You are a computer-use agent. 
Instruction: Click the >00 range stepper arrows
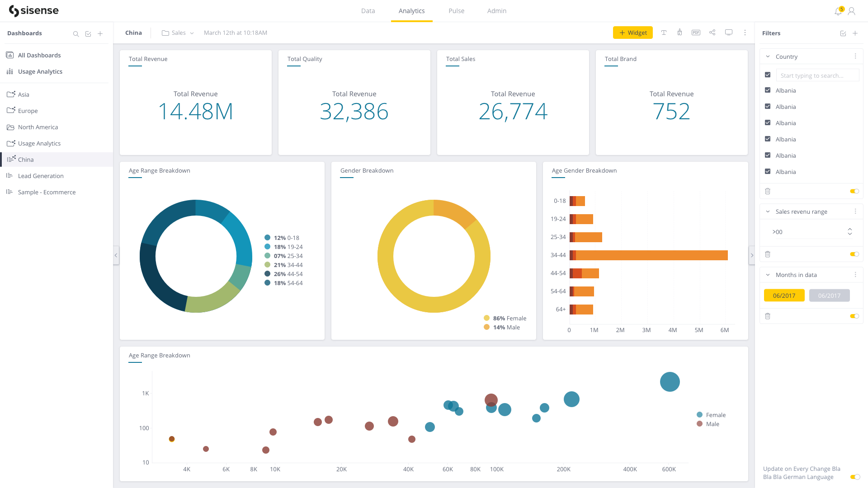click(850, 232)
